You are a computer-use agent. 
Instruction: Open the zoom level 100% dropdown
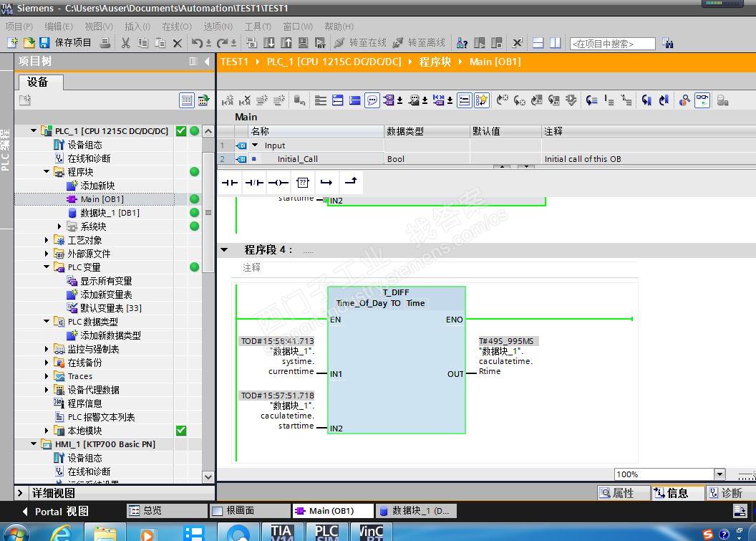point(719,474)
